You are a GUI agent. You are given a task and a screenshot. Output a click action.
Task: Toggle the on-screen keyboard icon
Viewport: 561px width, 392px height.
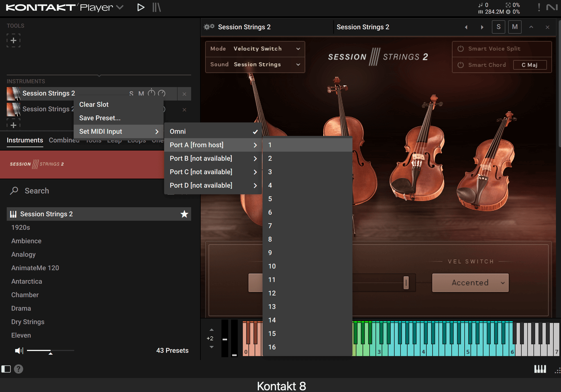(540, 369)
